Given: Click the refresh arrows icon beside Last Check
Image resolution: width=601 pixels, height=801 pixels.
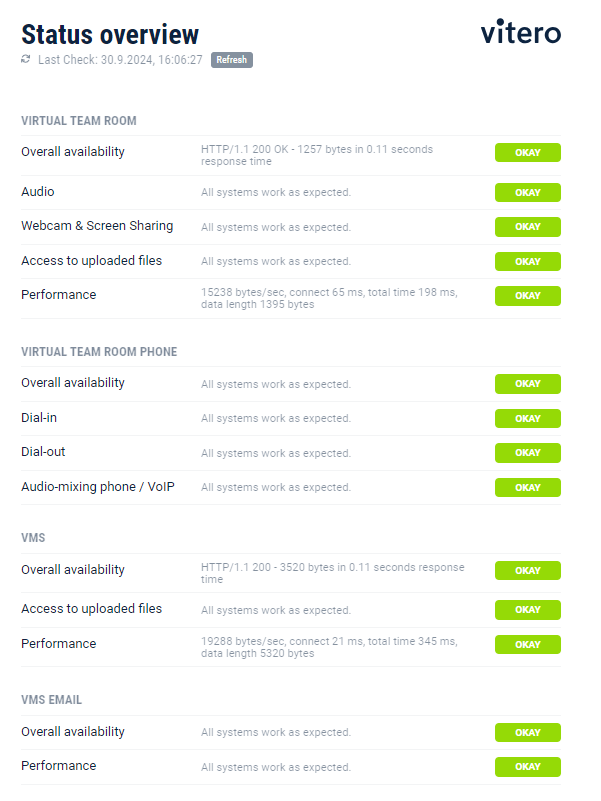Looking at the screenshot, I should (25, 59).
